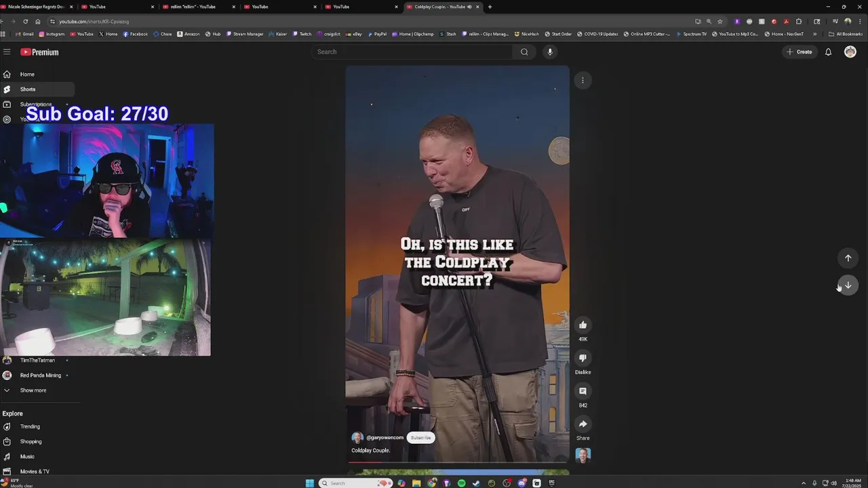This screenshot has width=868, height=488.
Task: Expand hidden bookmarks overflow chevron
Action: [x=814, y=34]
